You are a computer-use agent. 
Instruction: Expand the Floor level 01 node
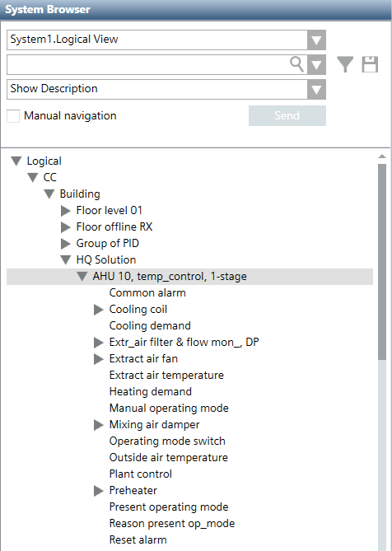click(66, 211)
